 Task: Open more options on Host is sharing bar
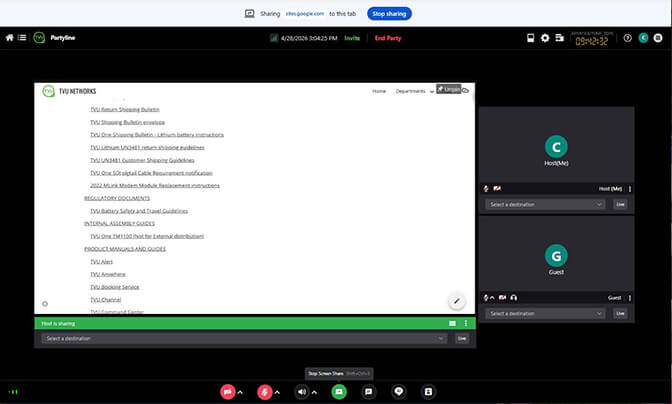point(466,323)
